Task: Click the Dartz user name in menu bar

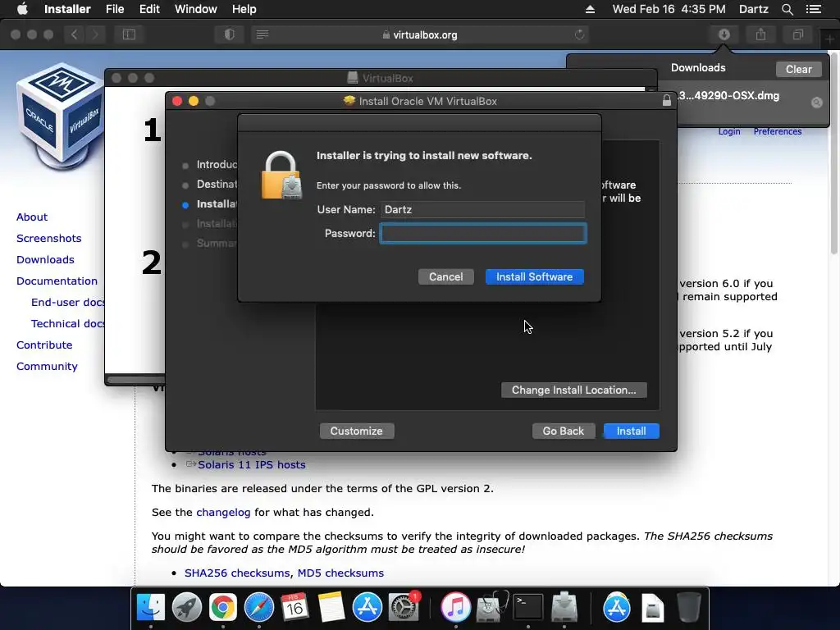Action: (x=754, y=9)
